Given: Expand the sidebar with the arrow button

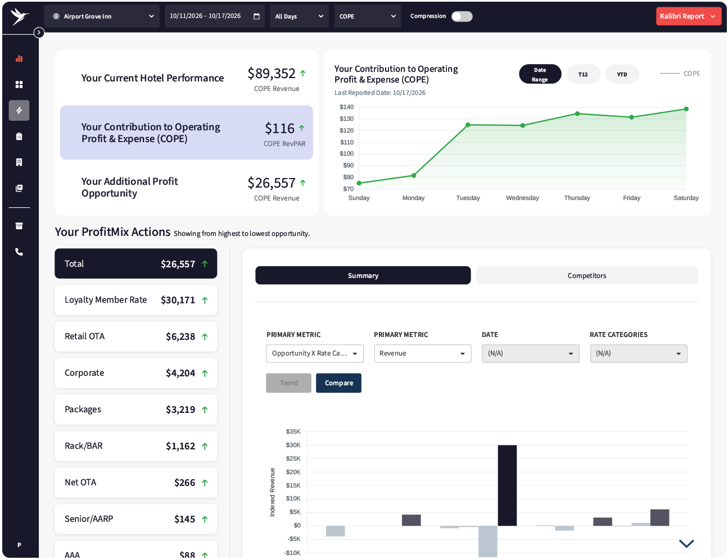Looking at the screenshot, I should [39, 33].
